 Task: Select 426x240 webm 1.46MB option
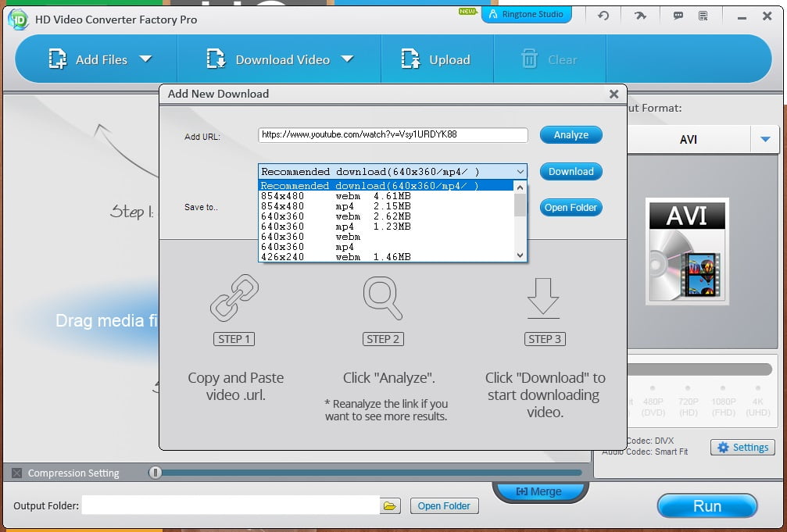(336, 256)
